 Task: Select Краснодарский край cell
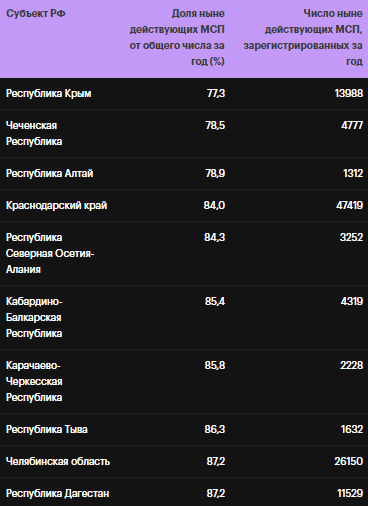57,205
